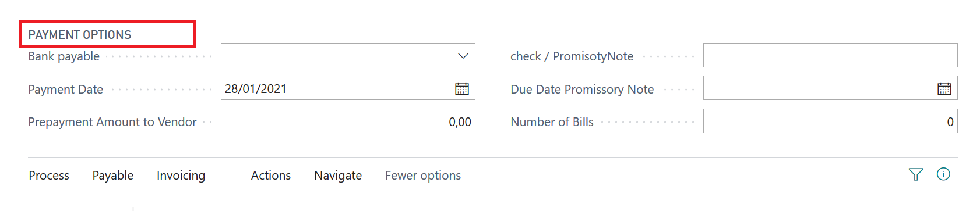Select the Prepayment Amount to Vendor label
Image resolution: width=980 pixels, height=211 pixels.
coord(112,122)
